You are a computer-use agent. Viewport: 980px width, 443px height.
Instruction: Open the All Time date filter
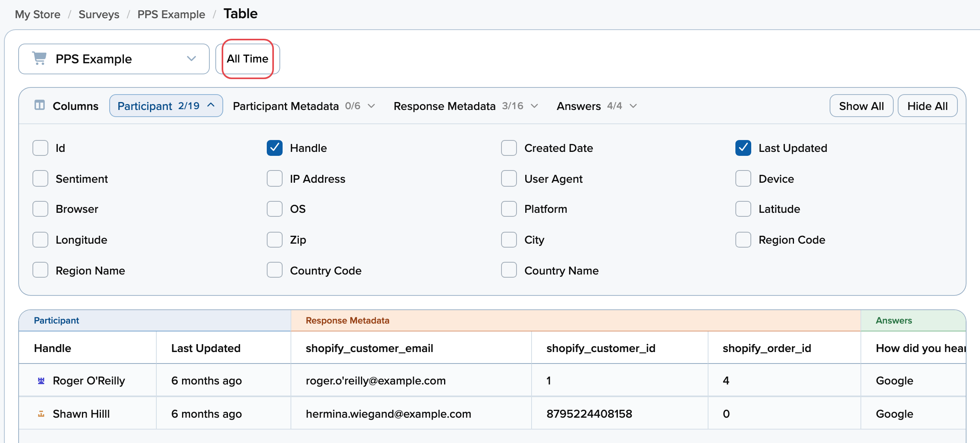pyautogui.click(x=248, y=59)
